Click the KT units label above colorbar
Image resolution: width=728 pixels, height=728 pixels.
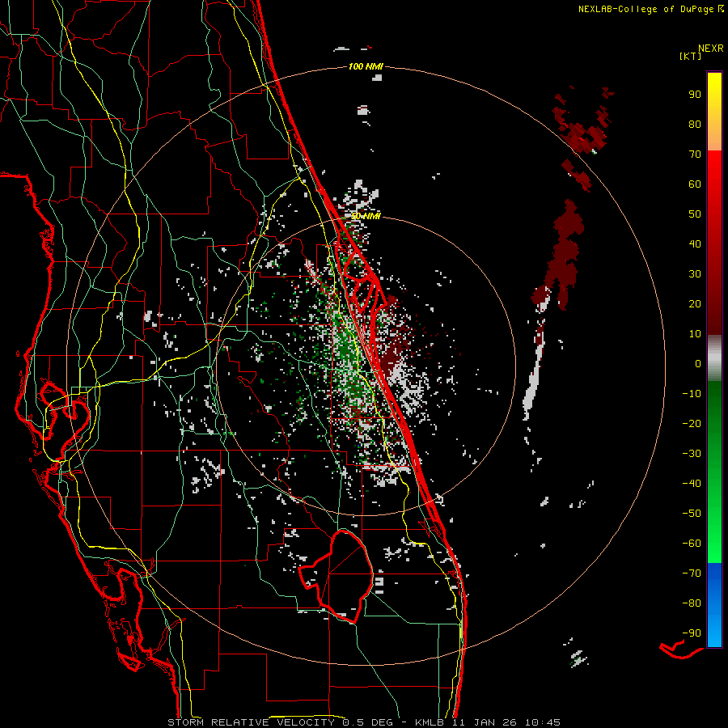(690, 56)
